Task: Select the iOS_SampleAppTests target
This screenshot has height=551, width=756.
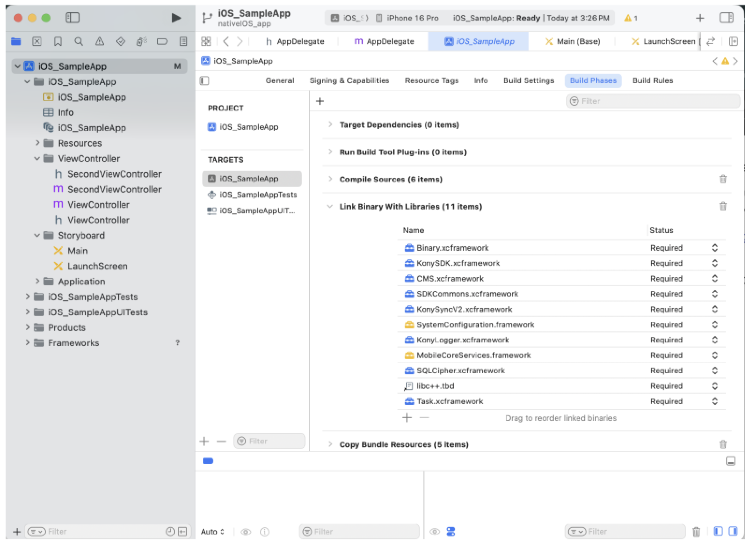Action: (x=252, y=195)
